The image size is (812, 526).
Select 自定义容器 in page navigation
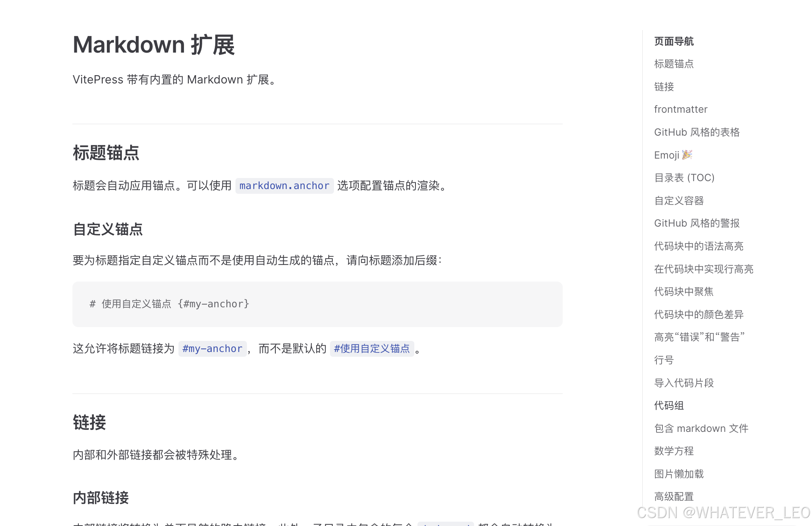coord(679,201)
